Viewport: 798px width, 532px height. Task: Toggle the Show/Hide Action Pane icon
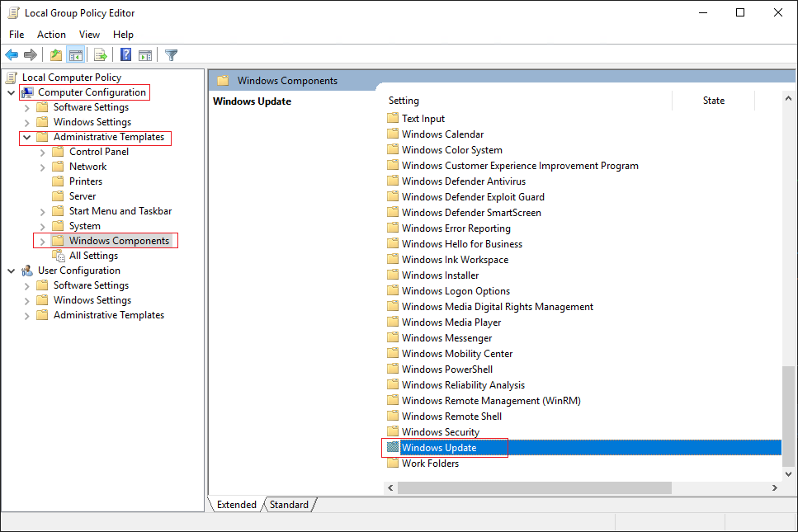[145, 55]
